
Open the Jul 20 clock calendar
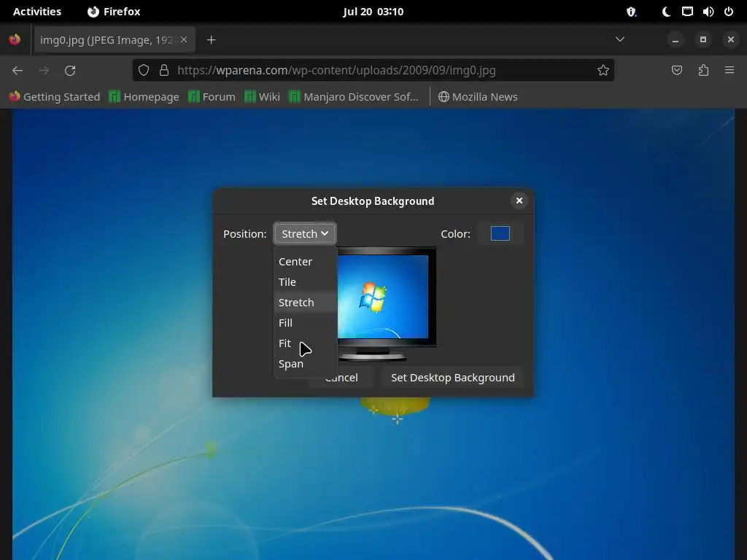tap(373, 12)
